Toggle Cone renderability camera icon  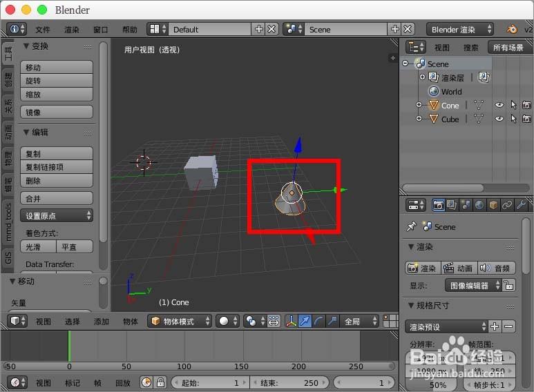[x=526, y=105]
